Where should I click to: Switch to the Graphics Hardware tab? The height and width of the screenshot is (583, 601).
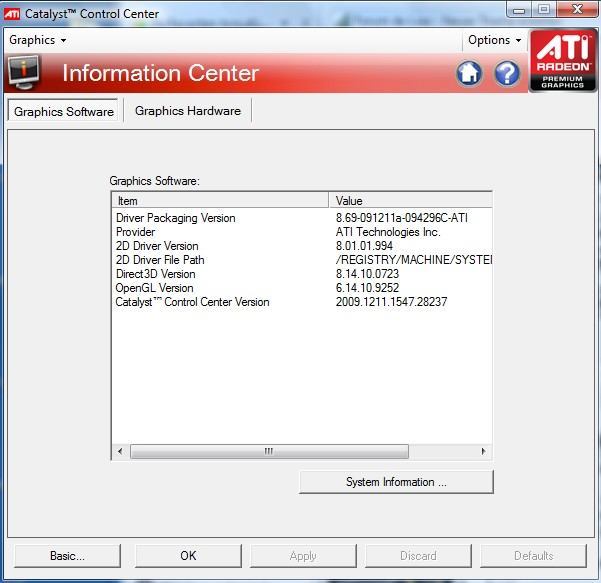(188, 111)
